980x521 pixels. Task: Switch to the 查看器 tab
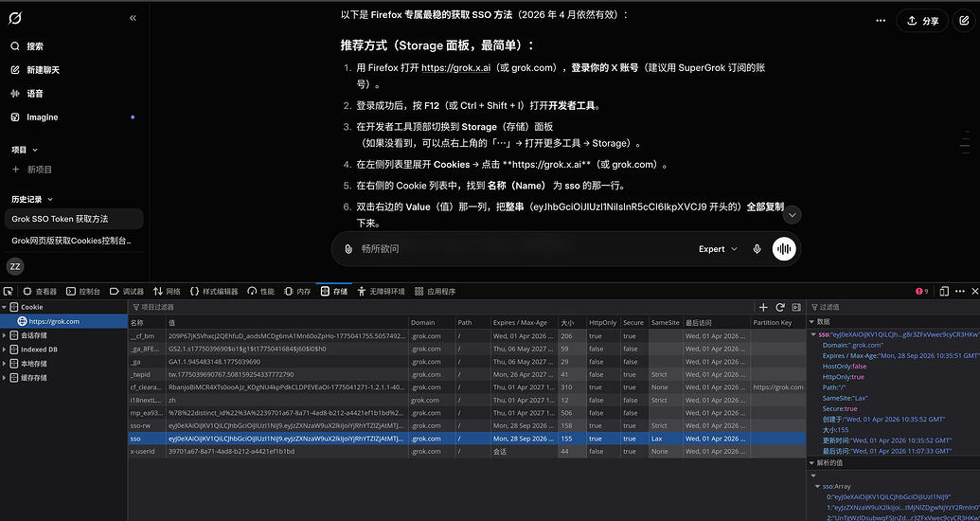point(40,292)
